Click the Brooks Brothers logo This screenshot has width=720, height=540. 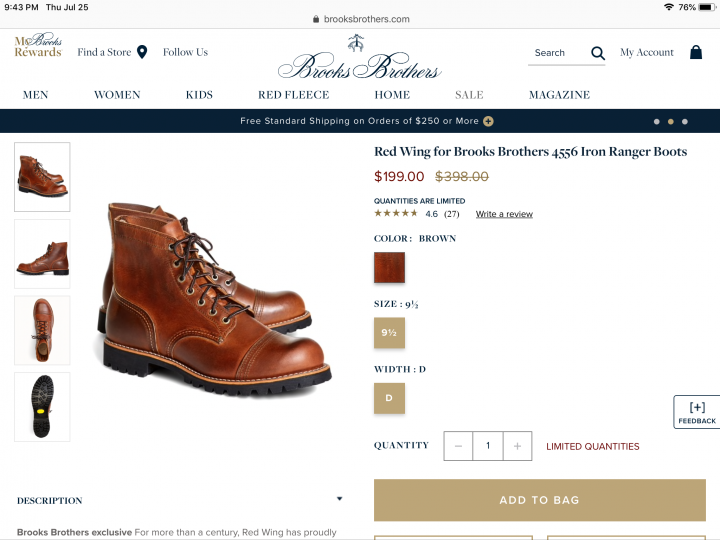[359, 60]
